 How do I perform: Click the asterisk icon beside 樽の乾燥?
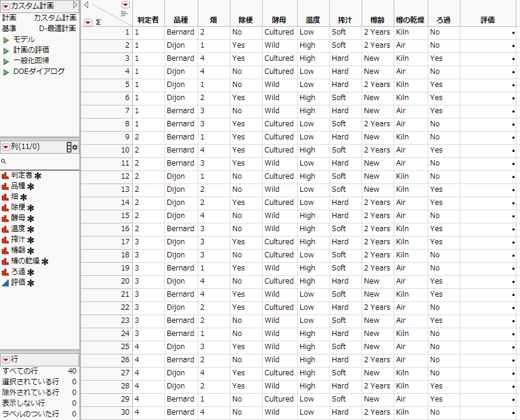click(x=45, y=261)
